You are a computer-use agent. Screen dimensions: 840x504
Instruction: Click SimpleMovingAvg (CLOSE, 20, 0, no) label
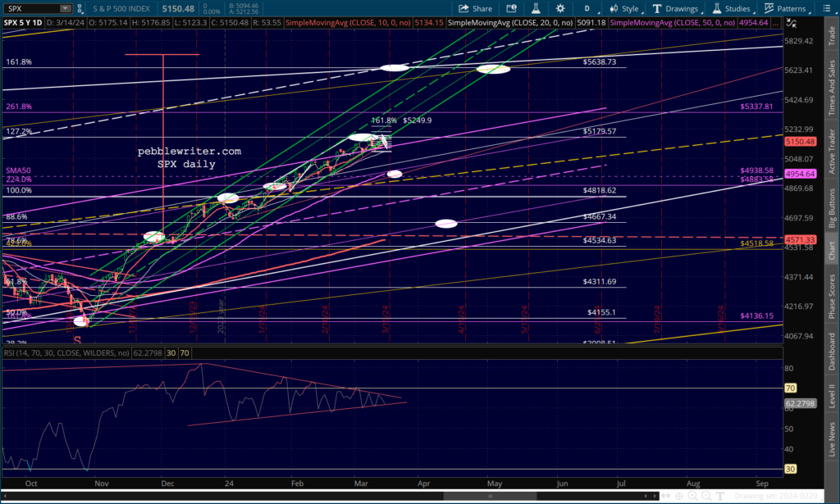pyautogui.click(x=510, y=22)
